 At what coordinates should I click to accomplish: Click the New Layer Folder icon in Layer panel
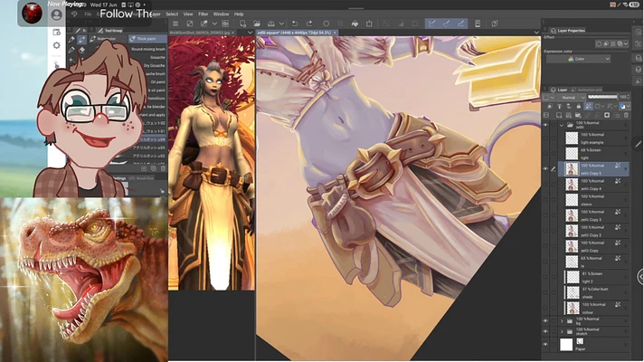pyautogui.click(x=578, y=116)
